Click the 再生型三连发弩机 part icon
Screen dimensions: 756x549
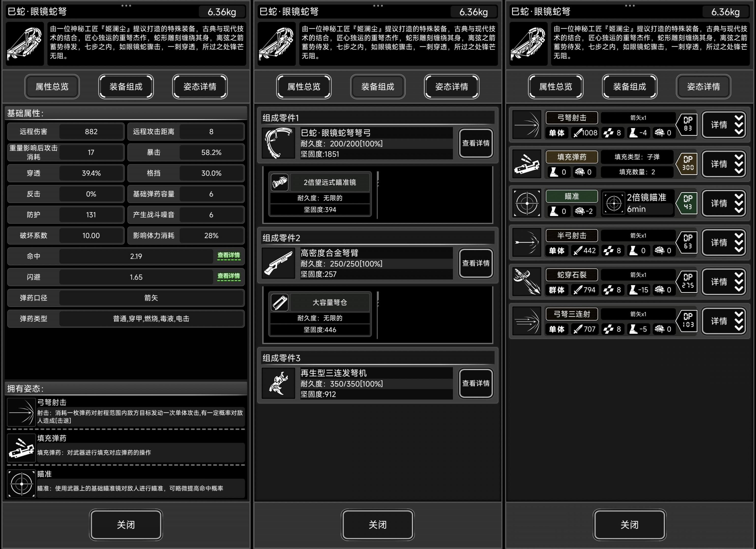point(278,383)
